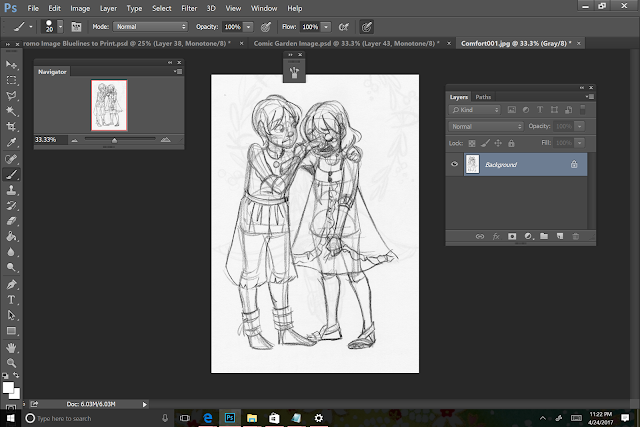This screenshot has height=427, width=640.
Task: Open the layer blend mode dropdown
Action: point(485,127)
